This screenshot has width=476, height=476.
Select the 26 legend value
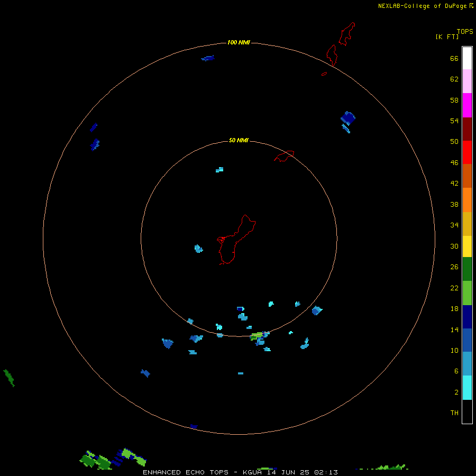(x=454, y=267)
